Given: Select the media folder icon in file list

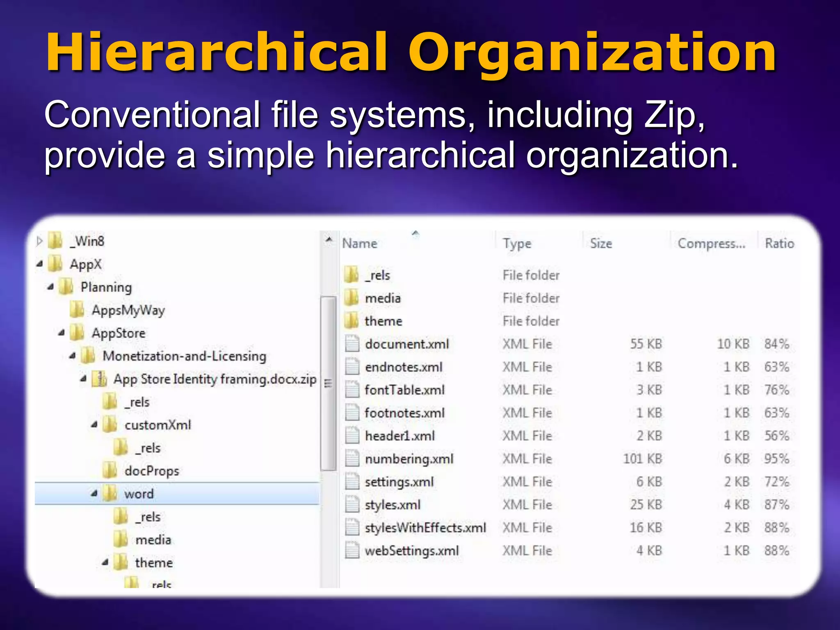Looking at the screenshot, I should point(352,298).
